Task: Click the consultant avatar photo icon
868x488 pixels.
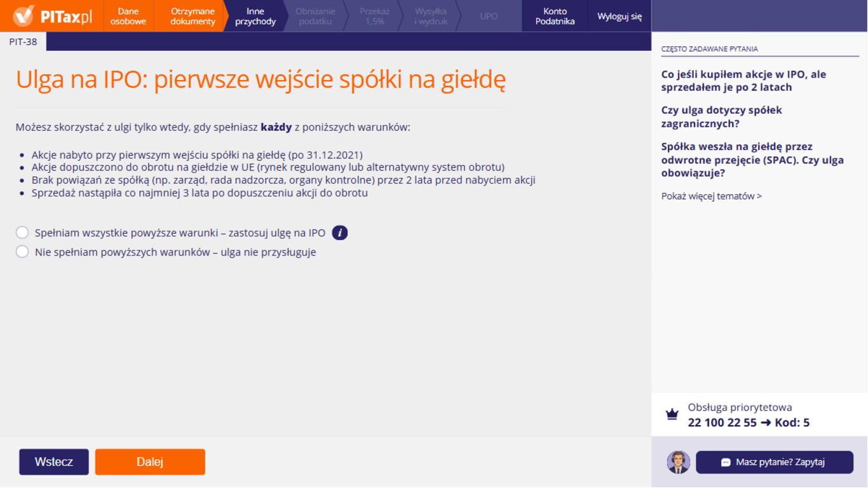Action: click(x=677, y=463)
